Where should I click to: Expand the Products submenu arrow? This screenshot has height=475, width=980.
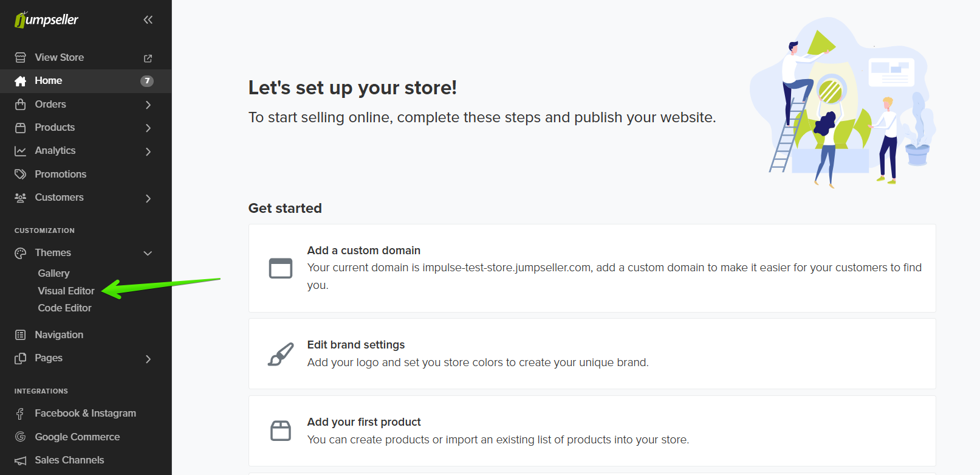point(148,128)
